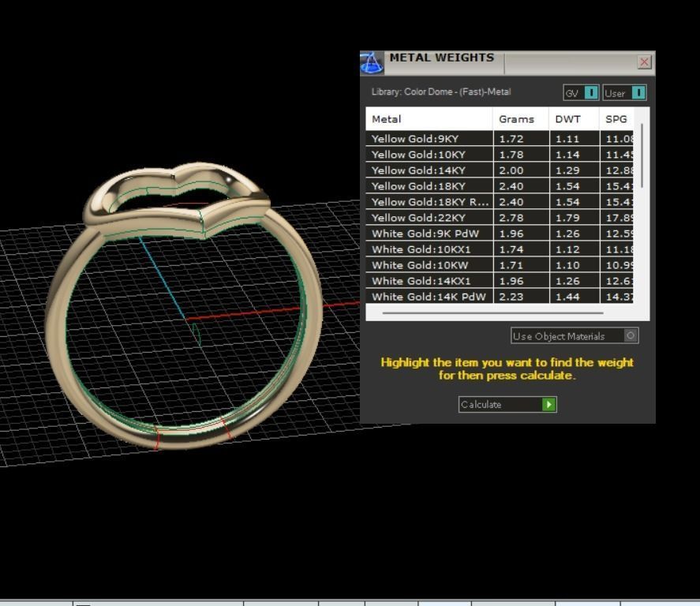
Task: Click the 1.44 DWT cell
Action: click(574, 297)
